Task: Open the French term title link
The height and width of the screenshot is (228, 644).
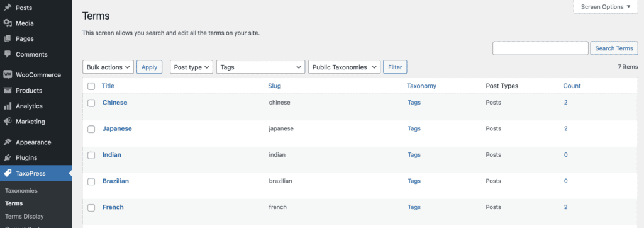Action: (x=113, y=207)
